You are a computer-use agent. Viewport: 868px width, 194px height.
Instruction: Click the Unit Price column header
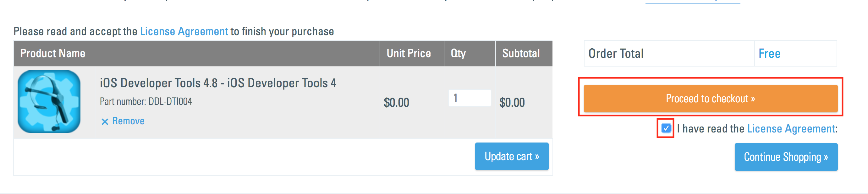[x=409, y=53]
